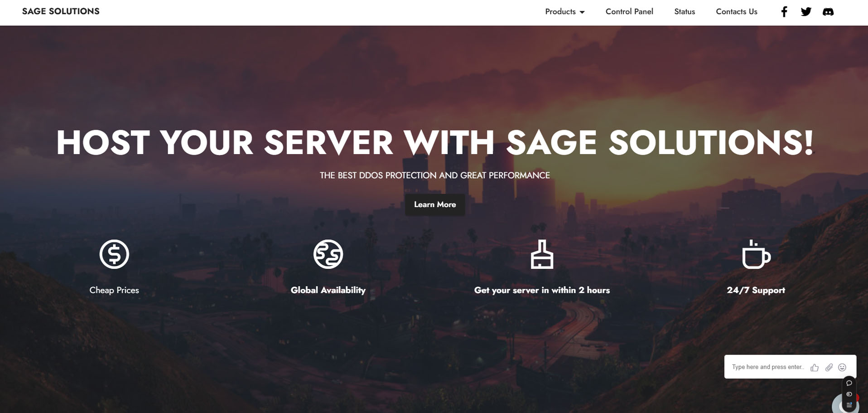Open the Facebook social icon
The image size is (868, 413).
pyautogui.click(x=784, y=12)
